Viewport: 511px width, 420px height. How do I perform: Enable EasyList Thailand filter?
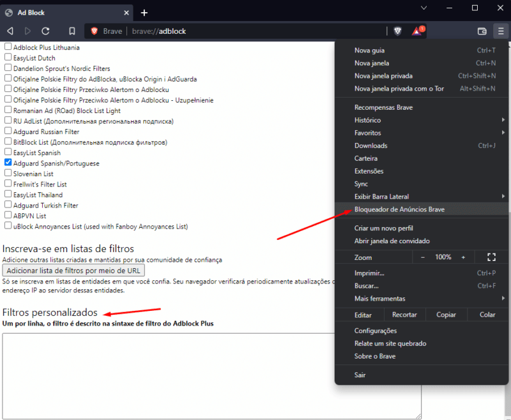tap(8, 194)
